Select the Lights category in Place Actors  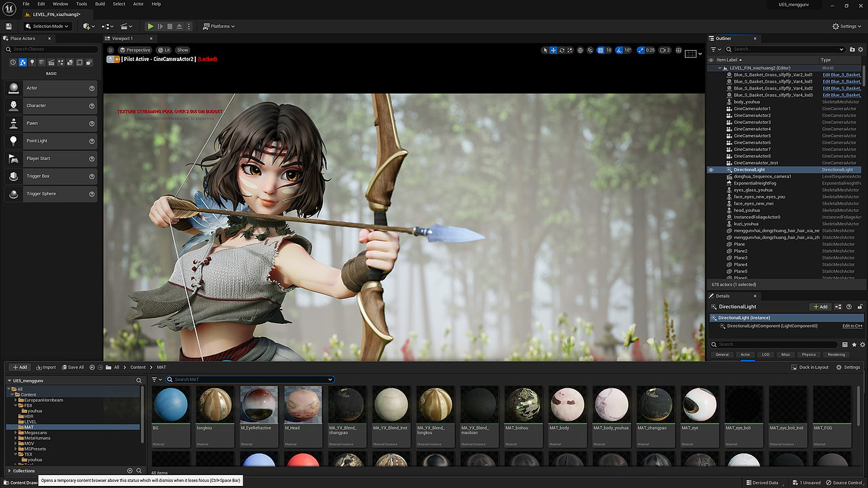pos(32,62)
